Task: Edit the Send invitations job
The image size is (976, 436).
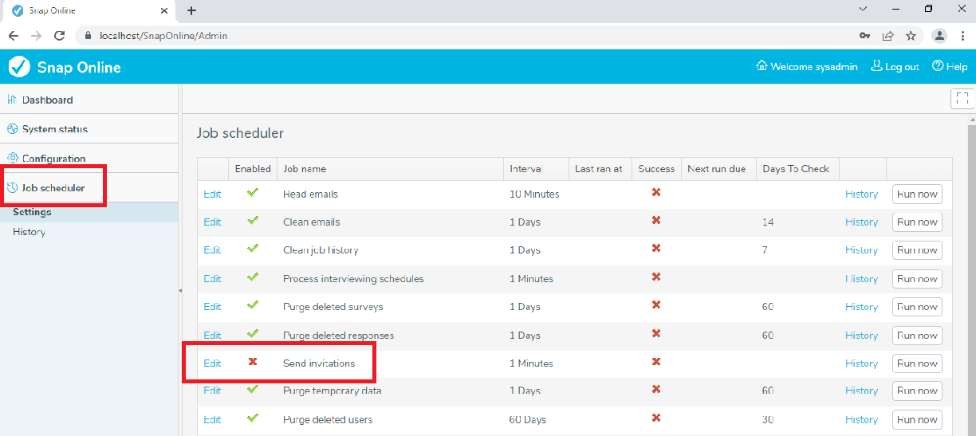Action: [x=212, y=363]
